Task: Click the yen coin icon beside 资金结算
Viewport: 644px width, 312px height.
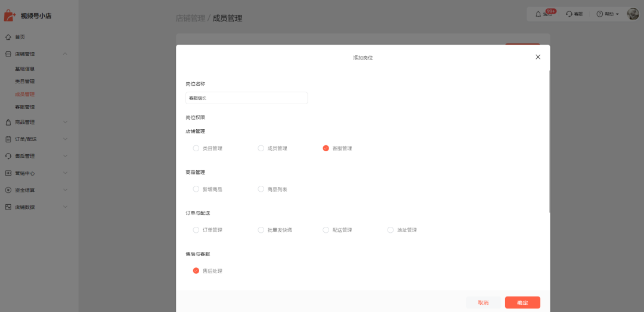Action: (8, 190)
